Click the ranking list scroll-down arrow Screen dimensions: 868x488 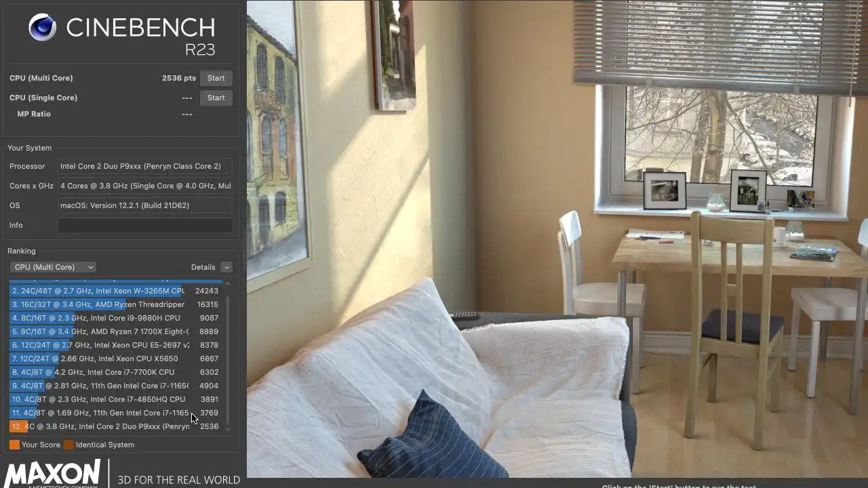coord(228,429)
